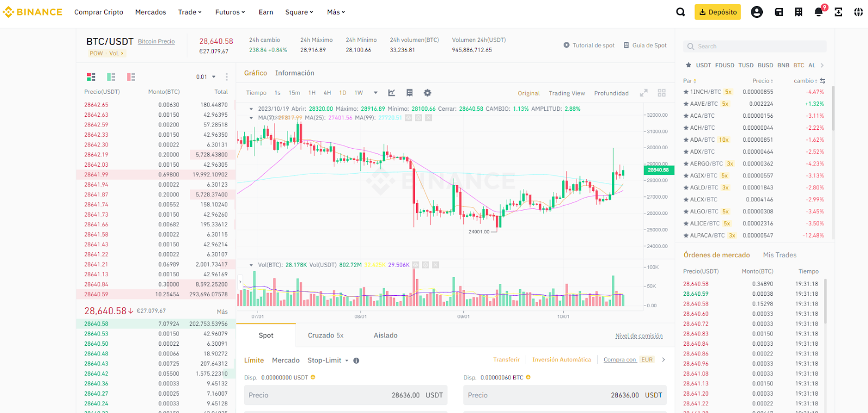Viewport: 868px width, 413px height.
Task: Open order book more options dots
Action: coord(227,77)
